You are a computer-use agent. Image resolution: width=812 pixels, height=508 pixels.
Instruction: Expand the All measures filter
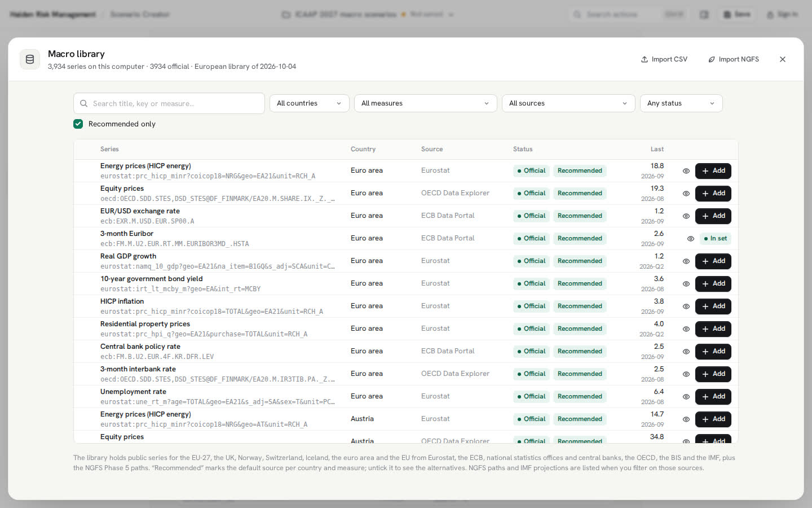pos(426,103)
